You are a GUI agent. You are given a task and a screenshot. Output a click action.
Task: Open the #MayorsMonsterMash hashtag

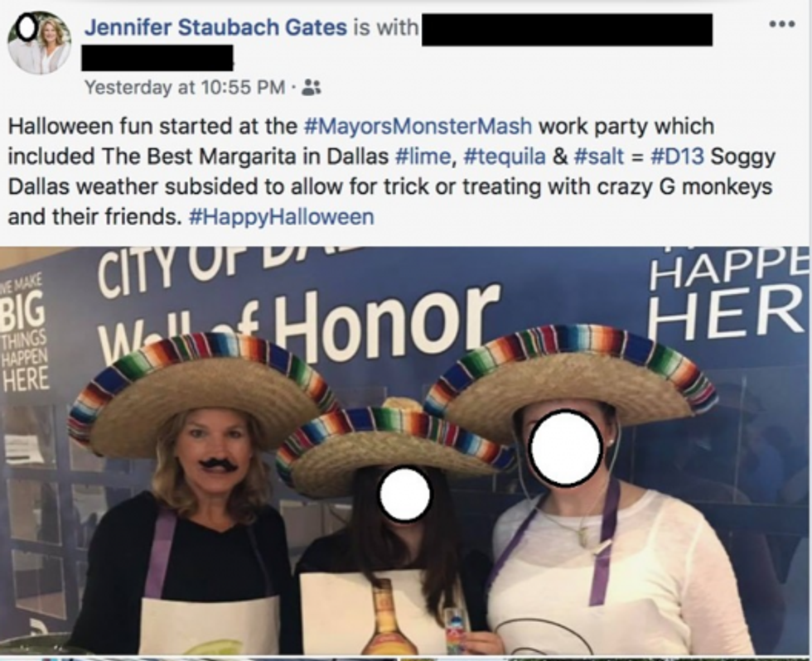click(x=418, y=126)
